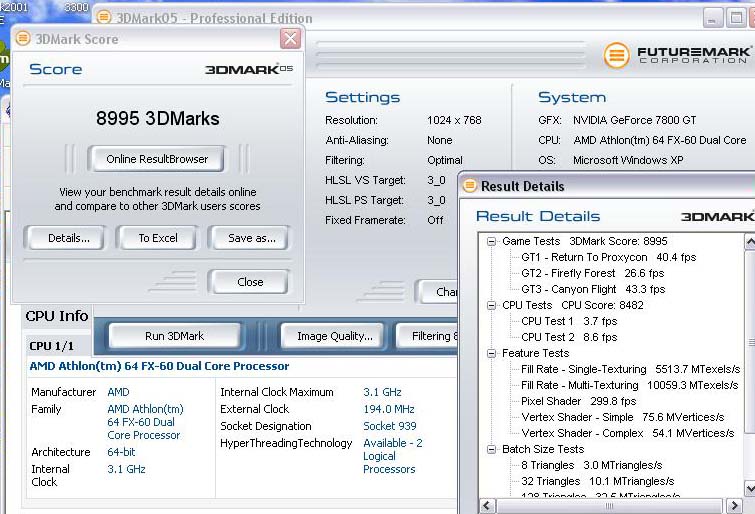This screenshot has height=514, width=755.
Task: Click scroll down arrow in Result Details
Action: click(x=750, y=488)
